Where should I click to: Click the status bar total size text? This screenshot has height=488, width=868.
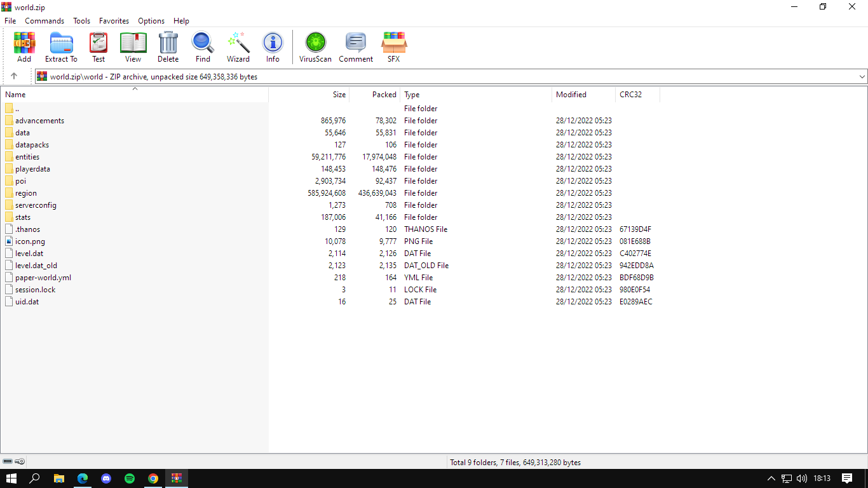(515, 463)
